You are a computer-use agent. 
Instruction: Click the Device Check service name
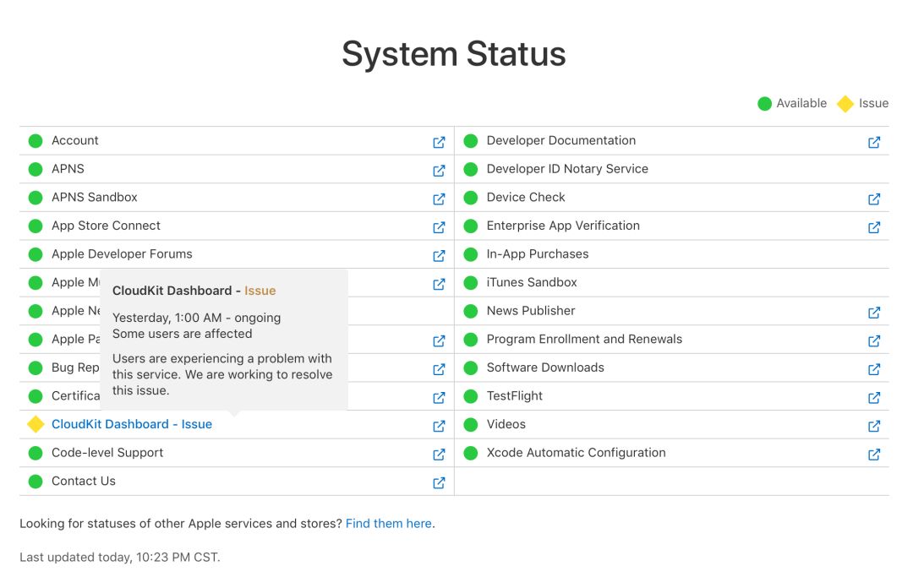tap(526, 197)
